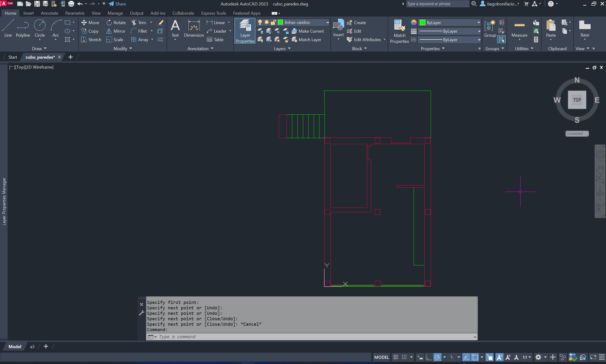Open the Layer Properties panel
Viewport: 606px width, 364px height.
[245, 31]
